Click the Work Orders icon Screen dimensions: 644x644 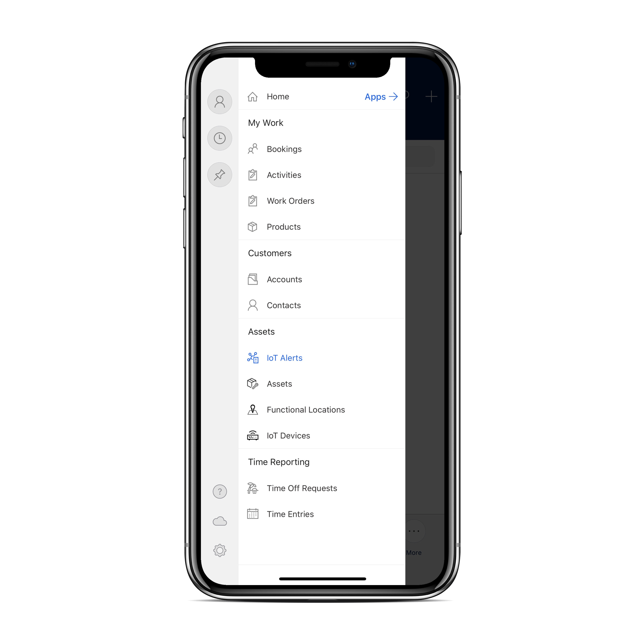pos(252,201)
